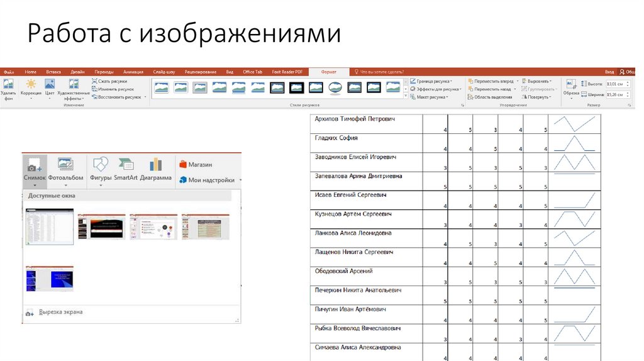Click the name Пичугин Иван Артёмович
644x361 pixels.
[x=350, y=309]
